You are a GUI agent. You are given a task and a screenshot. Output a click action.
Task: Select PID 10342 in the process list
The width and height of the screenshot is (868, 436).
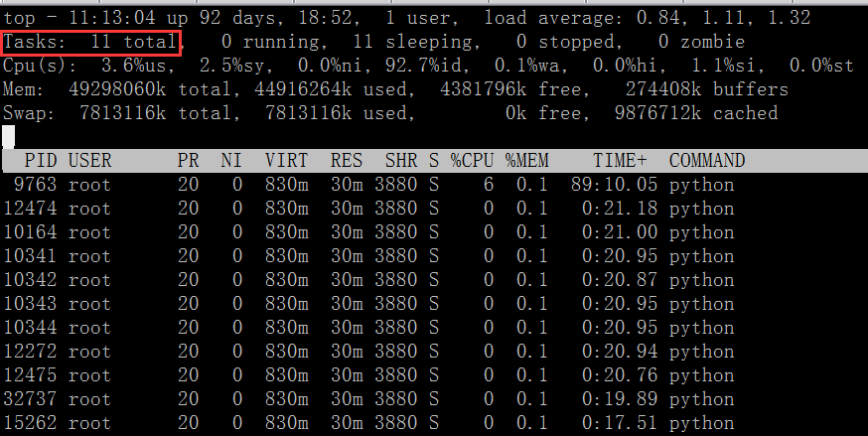[x=30, y=280]
